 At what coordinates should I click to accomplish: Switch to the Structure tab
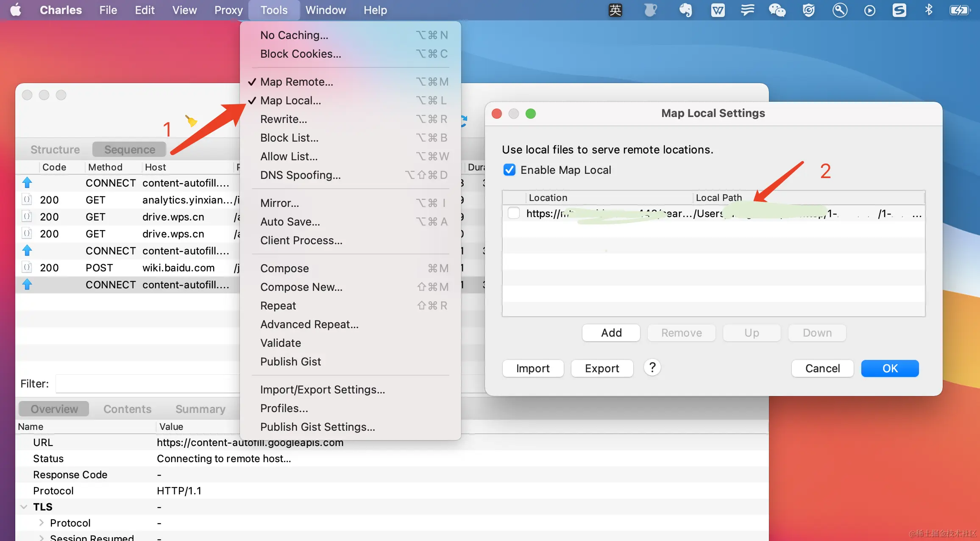[x=55, y=150]
